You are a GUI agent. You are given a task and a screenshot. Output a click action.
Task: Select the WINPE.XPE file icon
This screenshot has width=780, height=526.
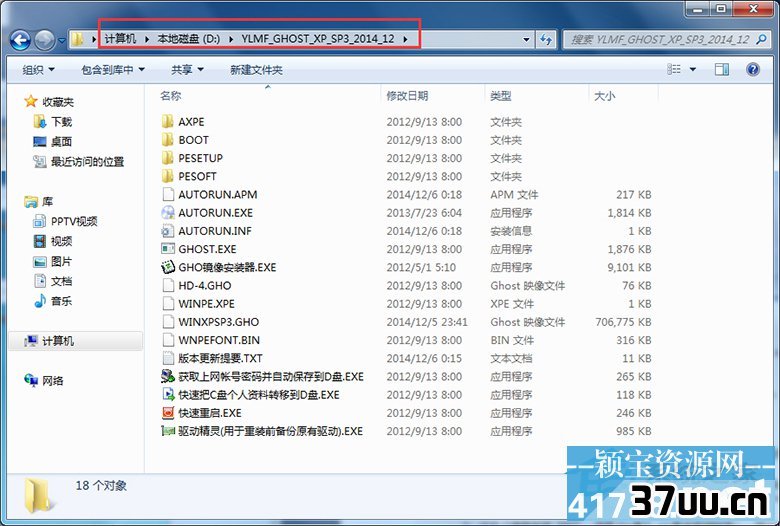(168, 304)
